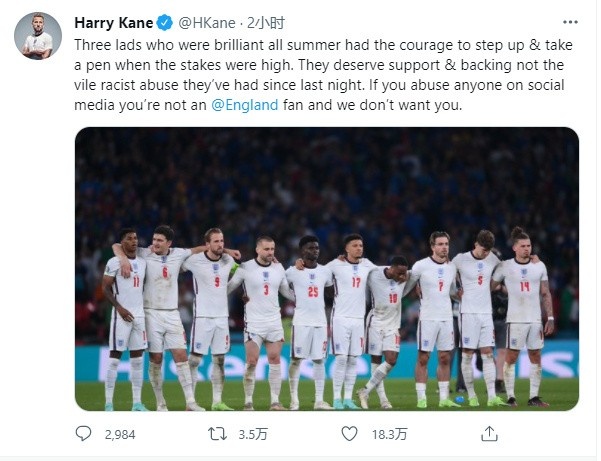Viewport: 601px width, 461px height.
Task: Like the tweet with the heart icon
Action: click(x=349, y=434)
